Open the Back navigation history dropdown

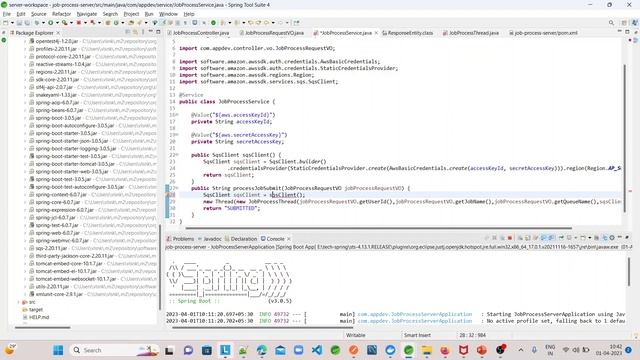tap(273, 23)
